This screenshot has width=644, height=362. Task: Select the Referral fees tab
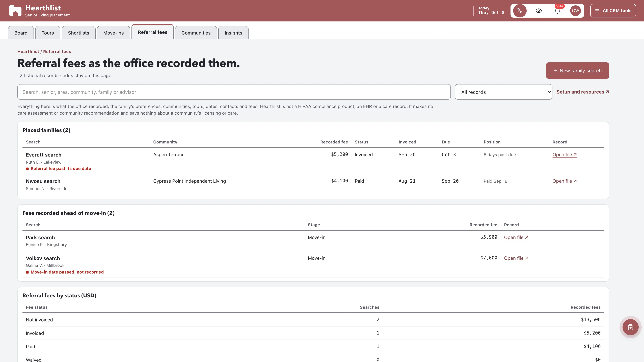(152, 32)
